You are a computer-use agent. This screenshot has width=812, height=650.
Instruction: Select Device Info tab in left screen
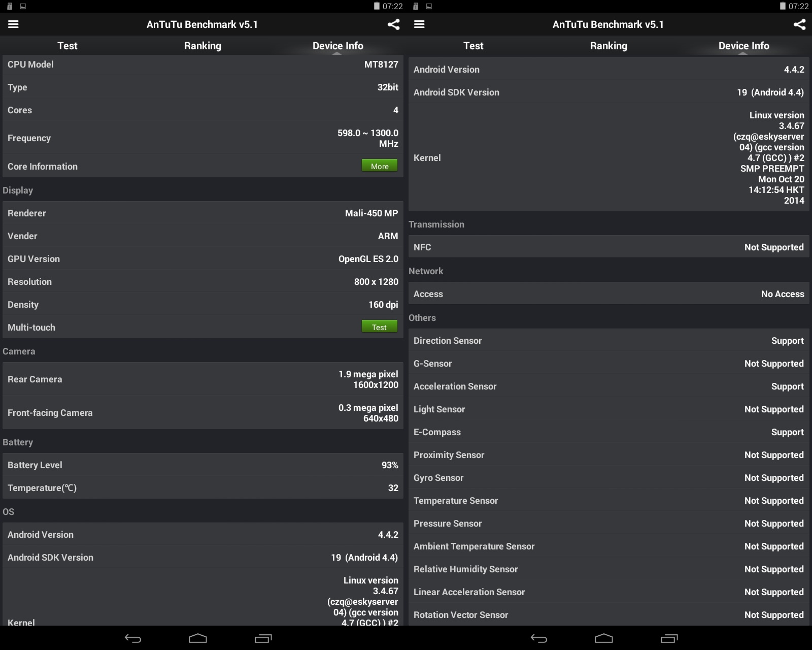click(x=338, y=46)
